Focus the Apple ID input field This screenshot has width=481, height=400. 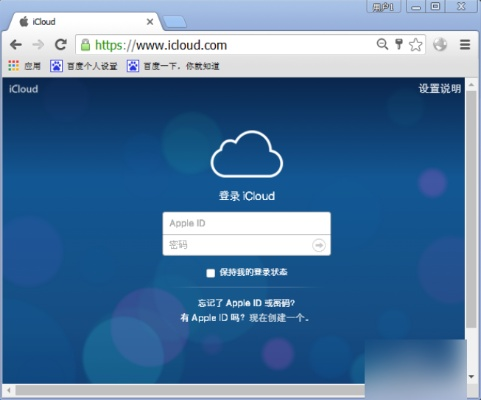[x=247, y=223]
